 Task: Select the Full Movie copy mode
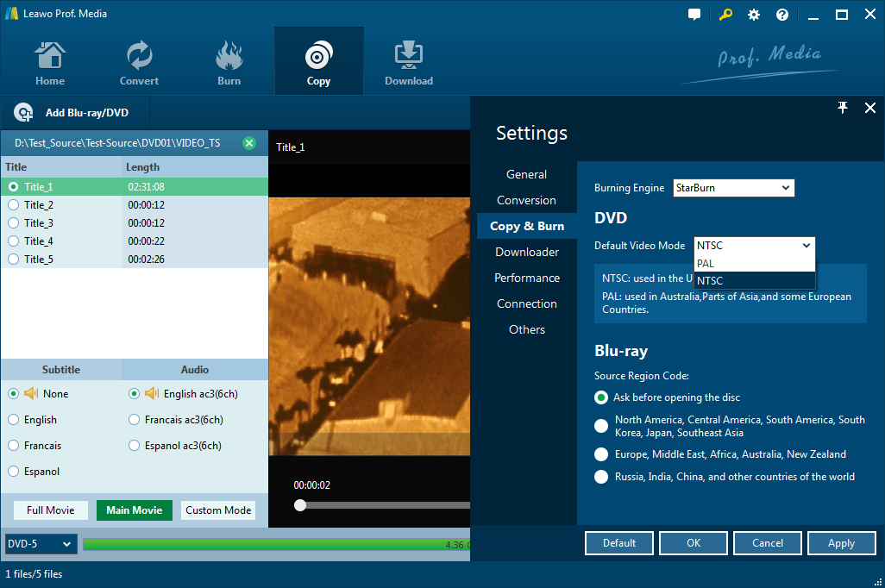click(x=50, y=510)
